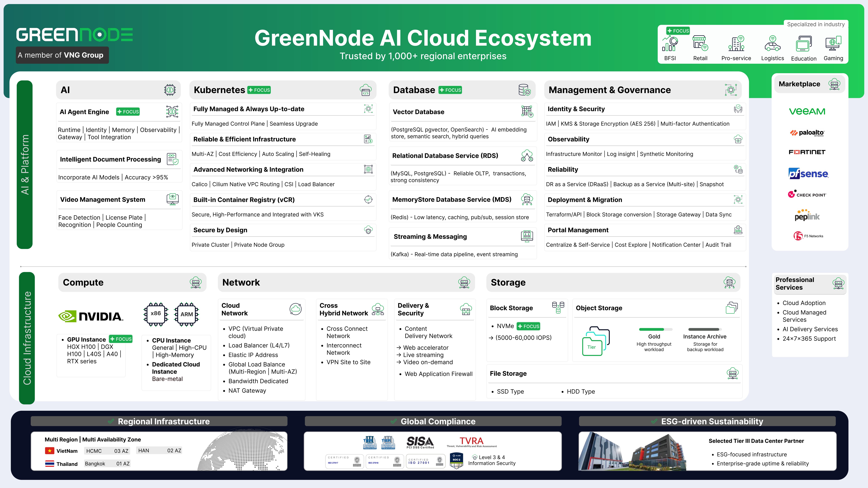Select the Logistics car icon
The width and height of the screenshot is (868, 488).
tap(773, 43)
